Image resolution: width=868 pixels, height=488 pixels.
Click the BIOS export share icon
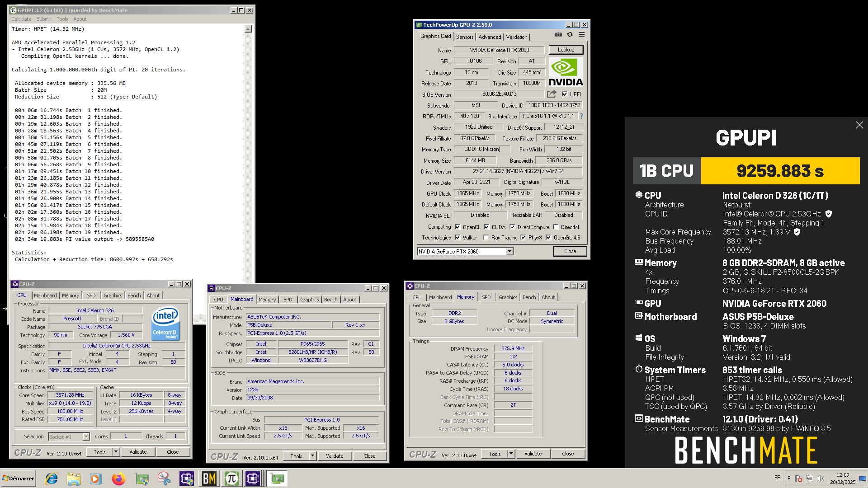552,94
